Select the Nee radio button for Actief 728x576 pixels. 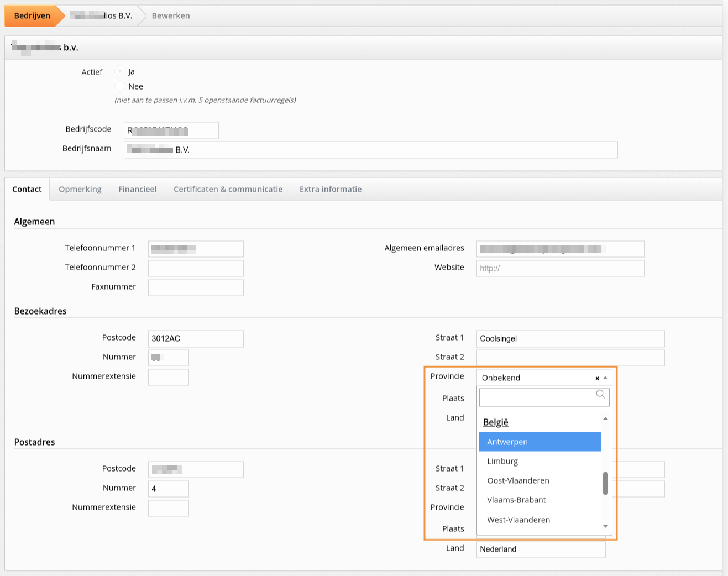coord(120,86)
